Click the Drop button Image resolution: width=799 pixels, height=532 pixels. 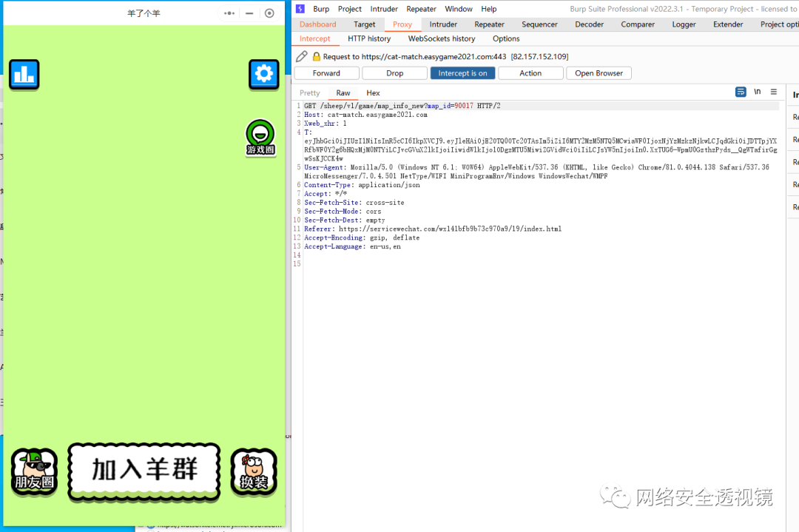click(395, 73)
